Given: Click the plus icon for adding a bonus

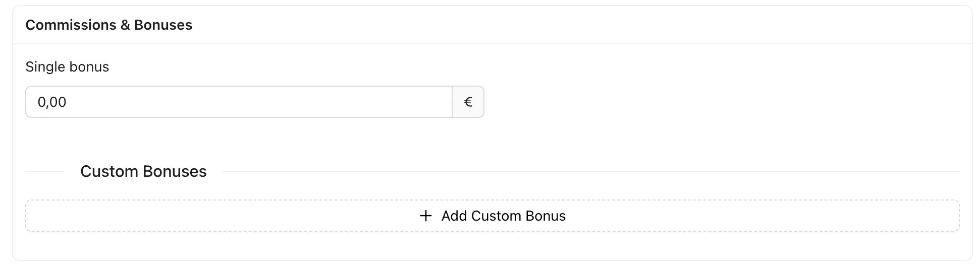Looking at the screenshot, I should [426, 216].
